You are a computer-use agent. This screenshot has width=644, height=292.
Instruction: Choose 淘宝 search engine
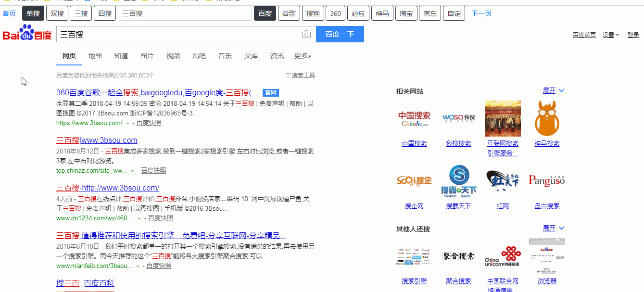coord(406,13)
